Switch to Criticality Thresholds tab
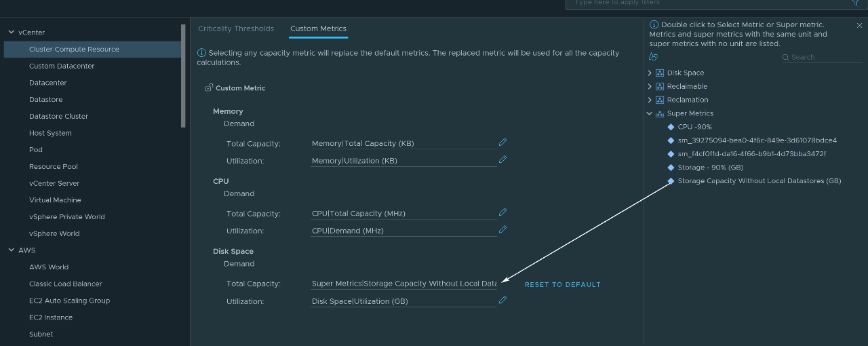The width and height of the screenshot is (868, 346). click(x=236, y=28)
